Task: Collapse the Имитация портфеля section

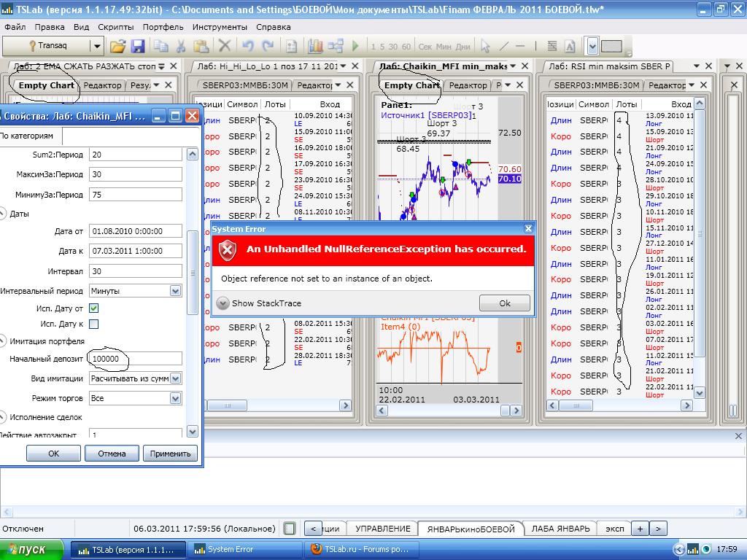Action: pyautogui.click(x=4, y=341)
